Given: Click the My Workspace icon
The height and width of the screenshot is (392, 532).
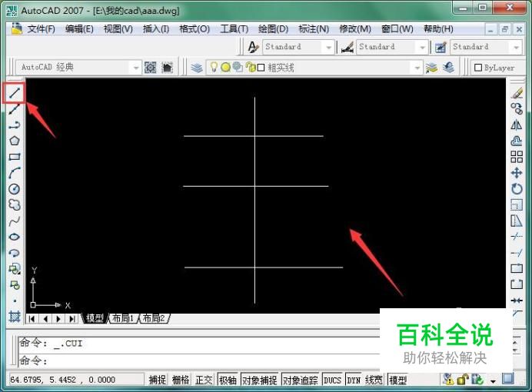Looking at the screenshot, I should 168,68.
